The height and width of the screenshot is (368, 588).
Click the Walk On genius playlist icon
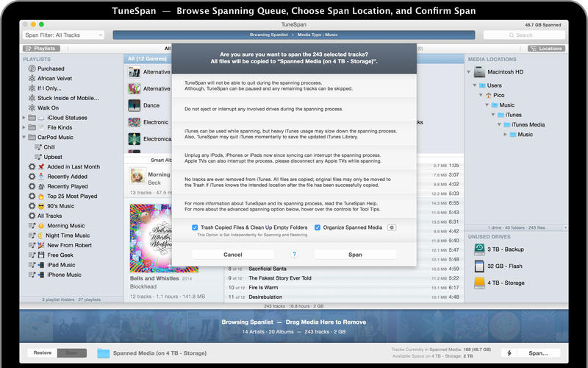[32, 107]
